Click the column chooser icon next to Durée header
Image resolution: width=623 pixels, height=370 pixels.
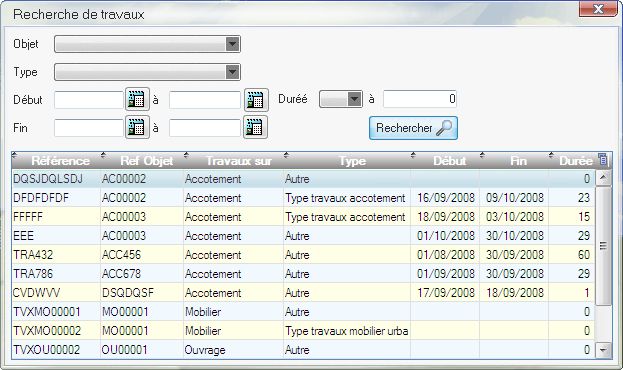tap(603, 160)
